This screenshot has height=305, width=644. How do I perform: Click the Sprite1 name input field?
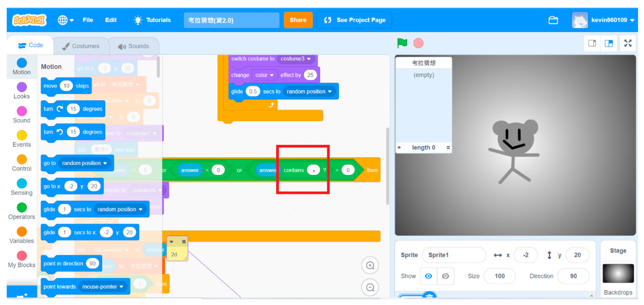454,255
